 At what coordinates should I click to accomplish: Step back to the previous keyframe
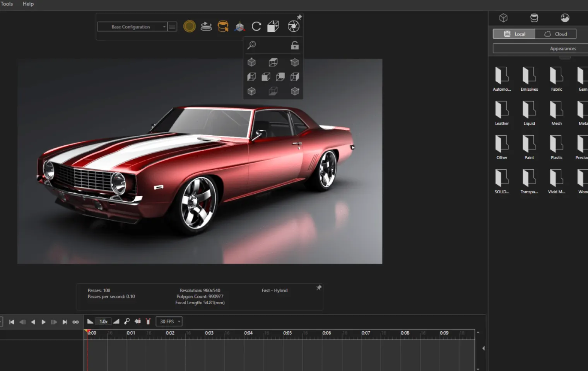point(22,322)
